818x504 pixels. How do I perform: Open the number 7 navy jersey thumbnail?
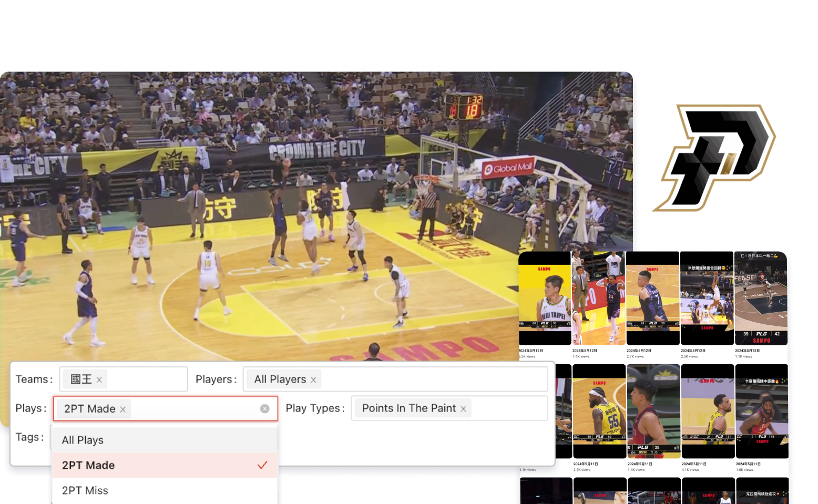652,298
